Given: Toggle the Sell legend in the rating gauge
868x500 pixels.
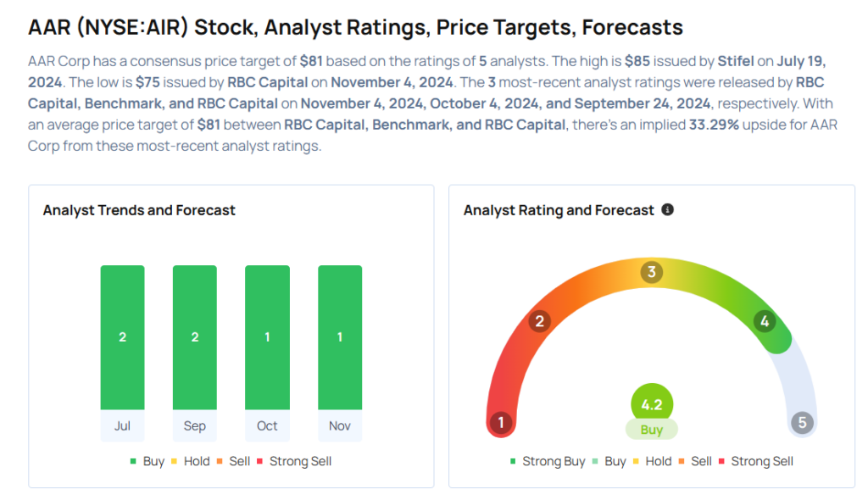Looking at the screenshot, I should click(695, 461).
